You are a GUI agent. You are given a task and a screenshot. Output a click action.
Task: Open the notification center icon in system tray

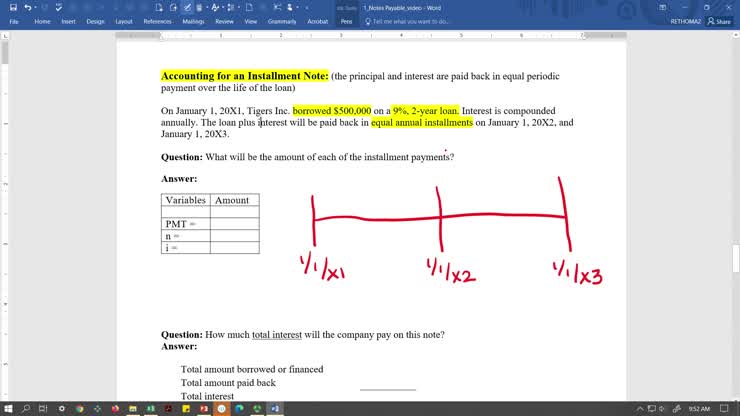coord(729,408)
